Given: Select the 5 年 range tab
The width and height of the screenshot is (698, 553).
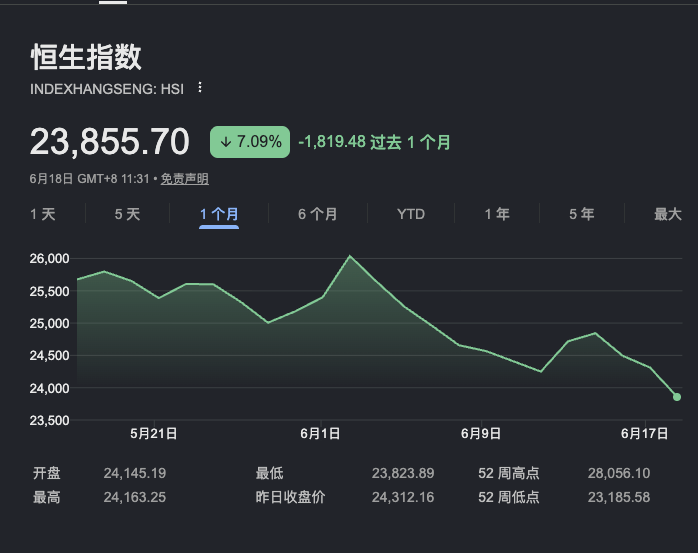Looking at the screenshot, I should [581, 214].
